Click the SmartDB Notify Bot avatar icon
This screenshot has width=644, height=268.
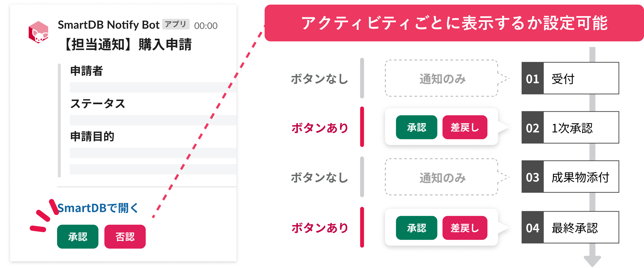38,32
